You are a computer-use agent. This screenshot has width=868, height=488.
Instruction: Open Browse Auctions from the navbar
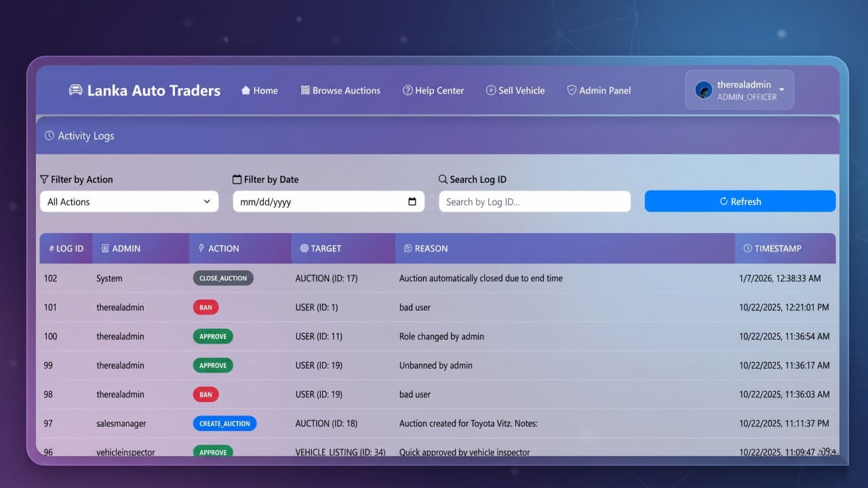[x=340, y=90]
